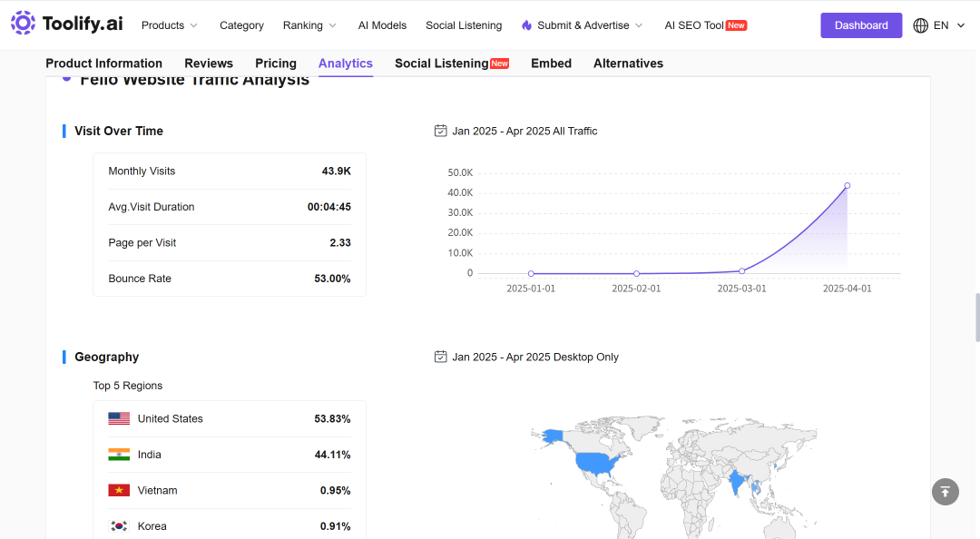980x539 pixels.
Task: Click the 2025-04-01 data point on chart
Action: pos(848,186)
